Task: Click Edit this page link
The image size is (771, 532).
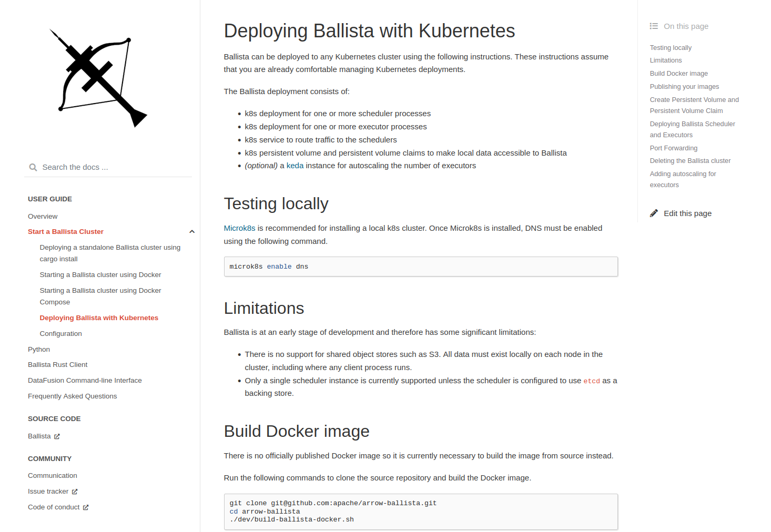Action: pos(687,213)
